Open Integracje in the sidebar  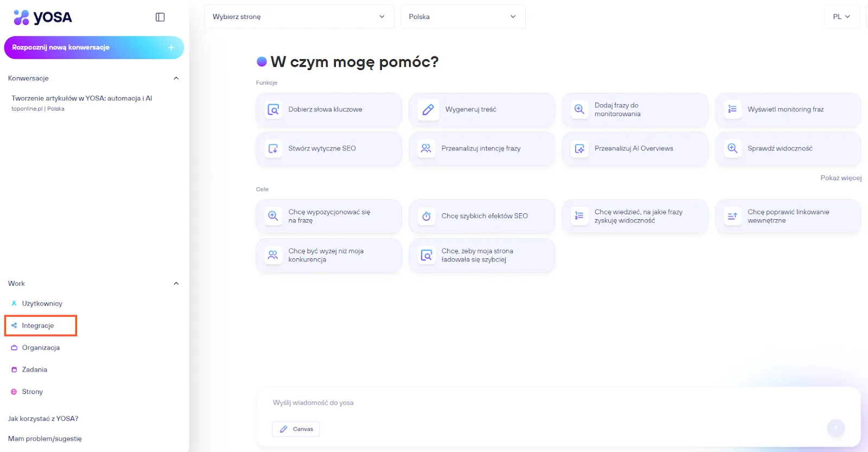tap(38, 326)
